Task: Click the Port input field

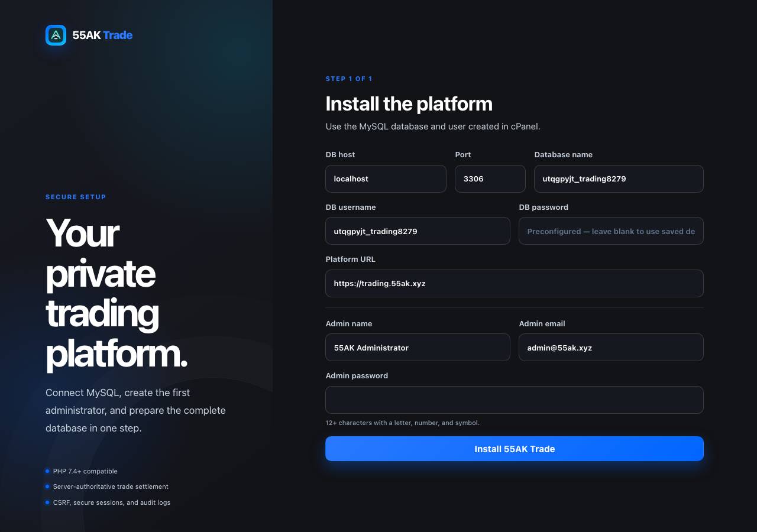Action: click(x=490, y=179)
